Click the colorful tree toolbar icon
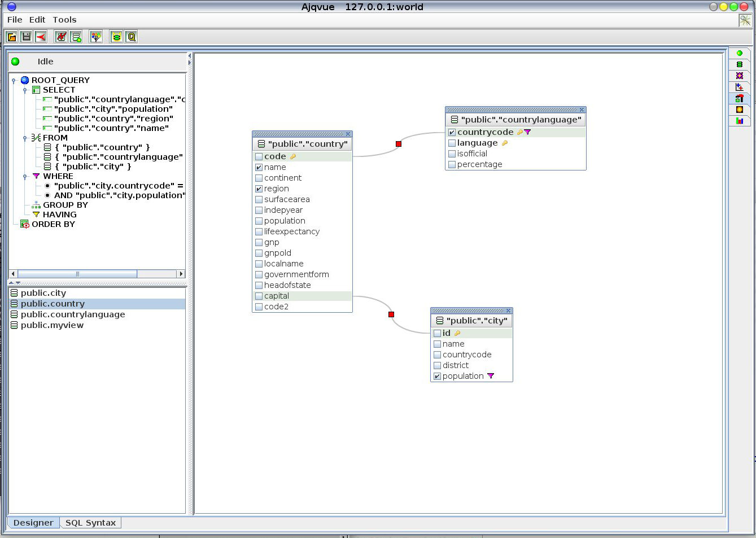Screen dimensions: 756x538 tap(96, 37)
